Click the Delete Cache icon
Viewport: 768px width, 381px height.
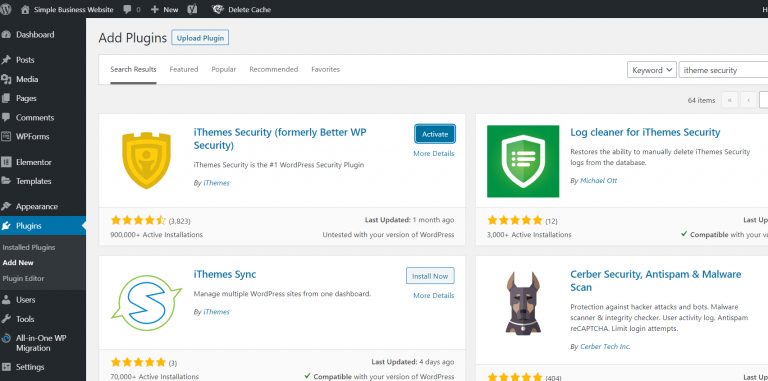(x=218, y=9)
